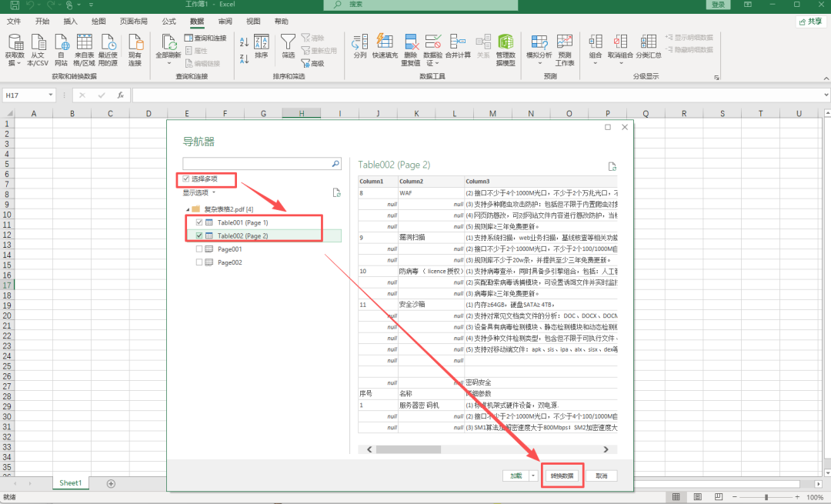Viewport: 831px width, 504px height.
Task: Check the Page001 checkbox
Action: click(x=199, y=249)
